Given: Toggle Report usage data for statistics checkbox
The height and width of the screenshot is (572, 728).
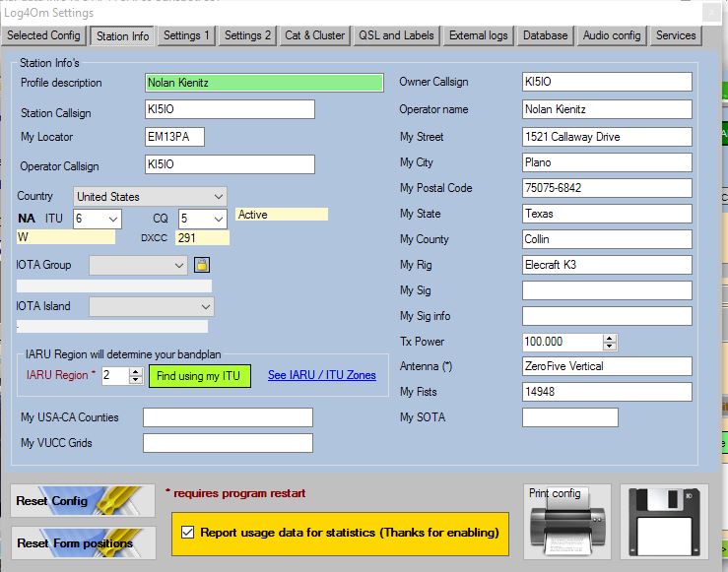Looking at the screenshot, I should click(187, 532).
